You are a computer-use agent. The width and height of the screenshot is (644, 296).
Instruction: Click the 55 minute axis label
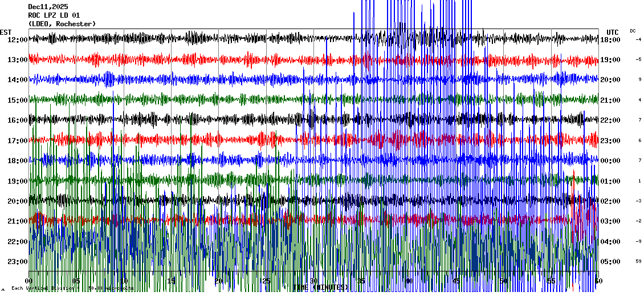point(551,281)
